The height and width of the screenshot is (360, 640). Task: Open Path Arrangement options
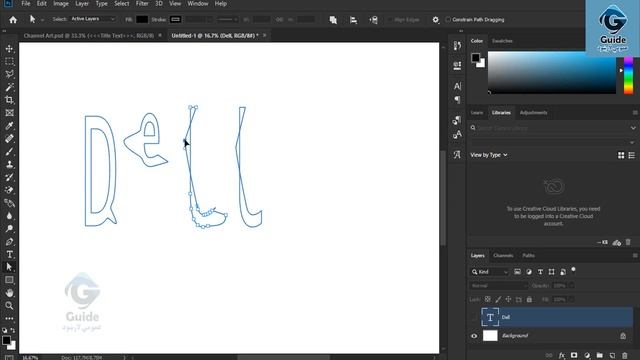(373, 20)
